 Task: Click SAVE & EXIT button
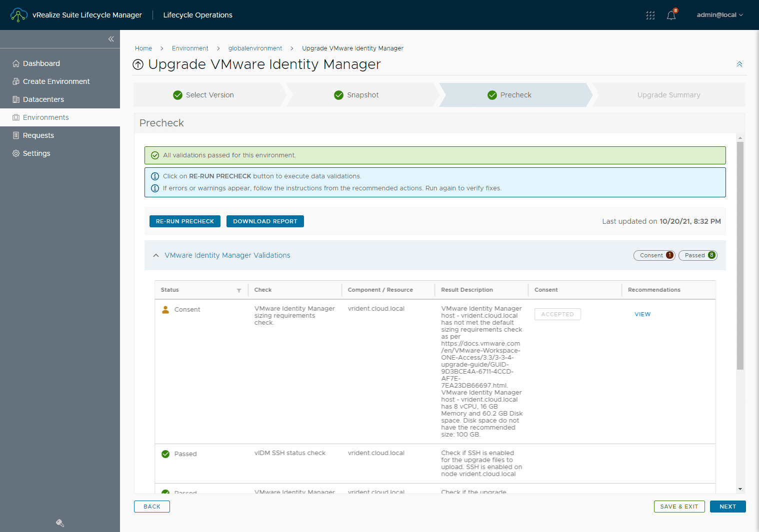coord(679,507)
